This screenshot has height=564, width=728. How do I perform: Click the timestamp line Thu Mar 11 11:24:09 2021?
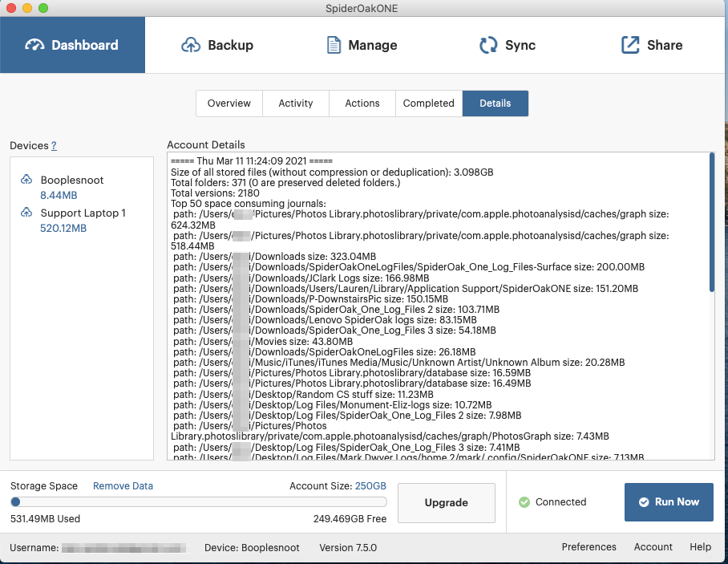tap(252, 161)
